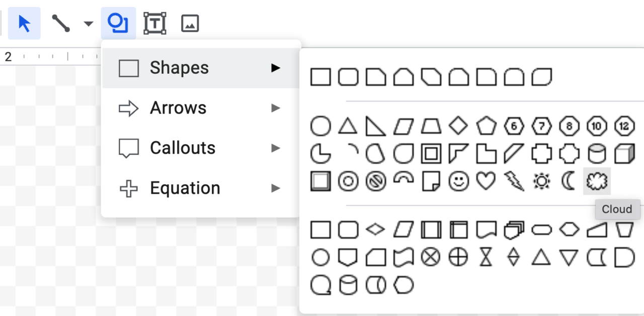Select the flowchart Collate hourglass shape
Screen dimensions: 644x316
(x=486, y=258)
